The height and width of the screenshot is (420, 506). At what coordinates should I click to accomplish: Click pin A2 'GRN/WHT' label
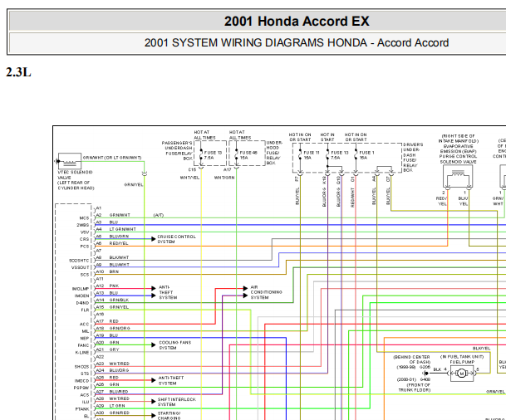click(120, 215)
